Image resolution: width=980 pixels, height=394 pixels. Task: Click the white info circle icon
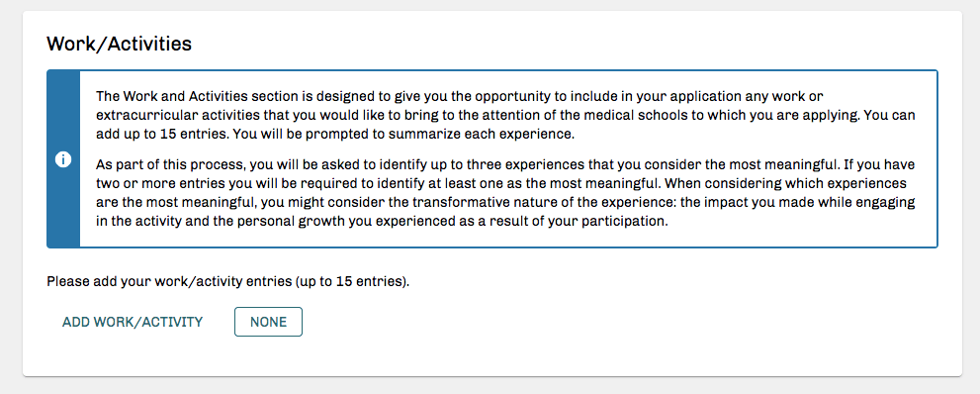pos(63,159)
